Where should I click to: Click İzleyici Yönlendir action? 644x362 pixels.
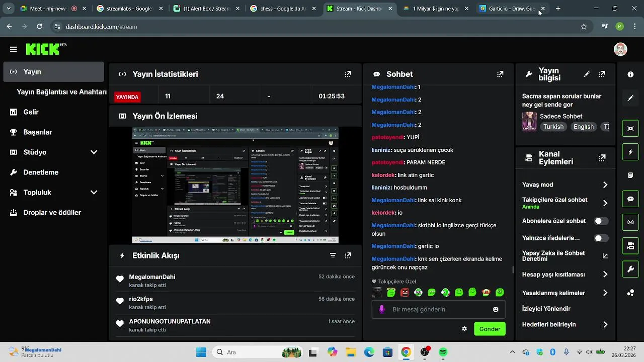[546, 309]
